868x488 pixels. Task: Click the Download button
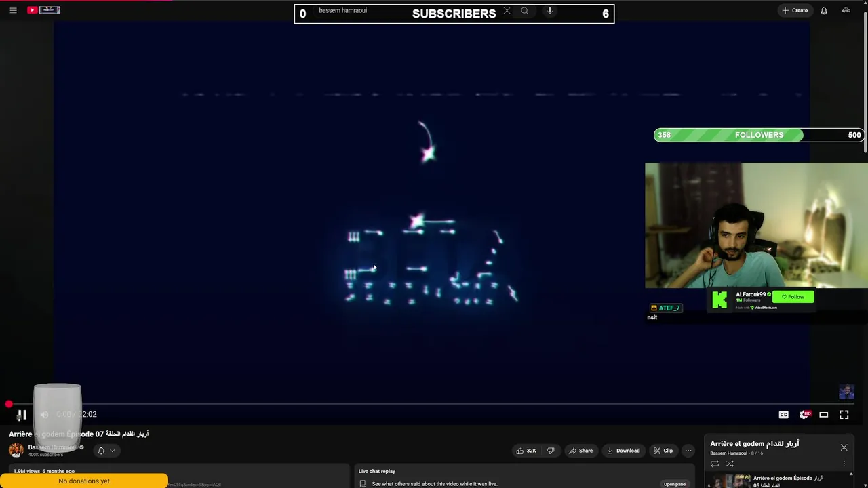coord(623,451)
